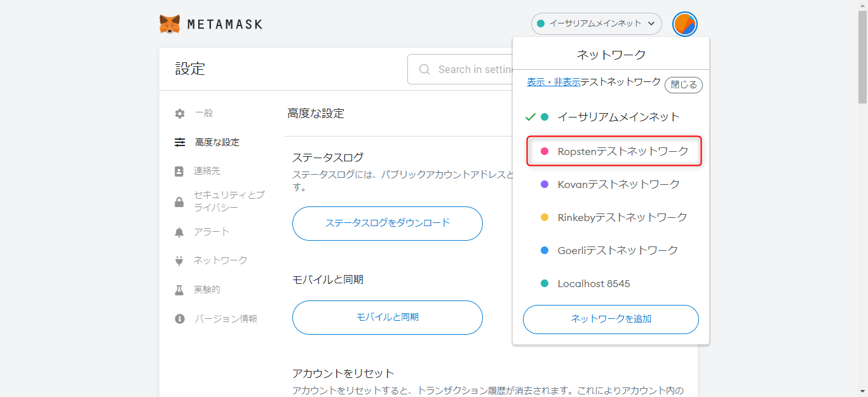Click the MetaMask fox logo
This screenshot has height=397, width=868.
pos(170,24)
